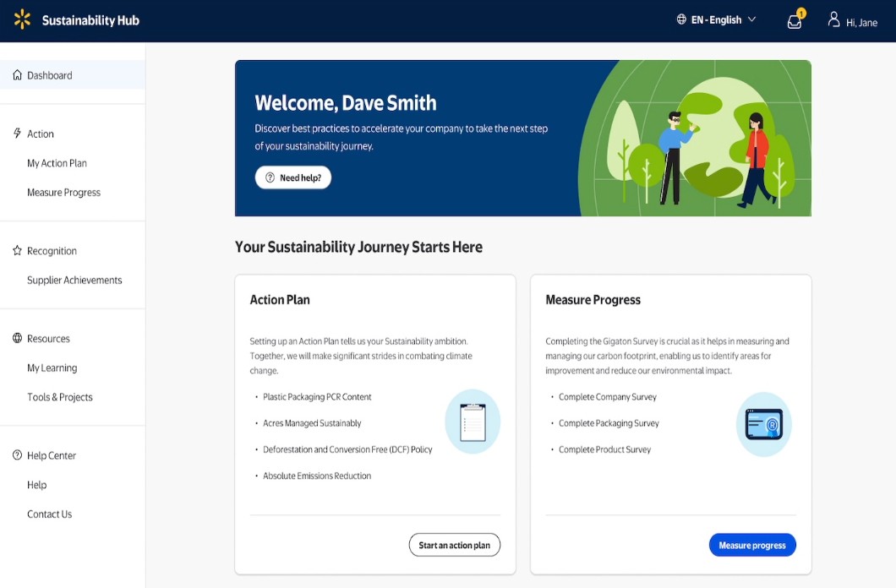Click Your Sustainability Journey Starts Here heading
The image size is (896, 588).
[358, 248]
